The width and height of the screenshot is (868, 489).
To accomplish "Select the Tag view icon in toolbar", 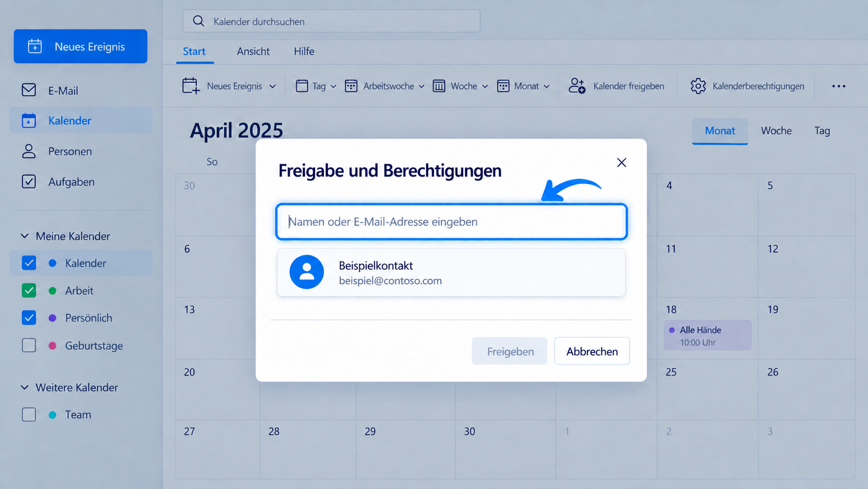I will [302, 86].
